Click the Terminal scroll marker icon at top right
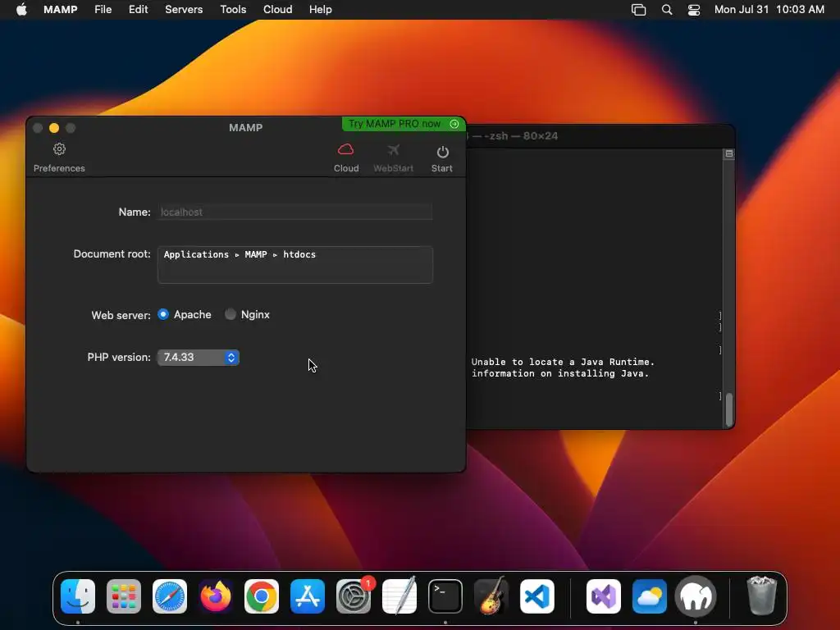This screenshot has height=630, width=840. 729,153
